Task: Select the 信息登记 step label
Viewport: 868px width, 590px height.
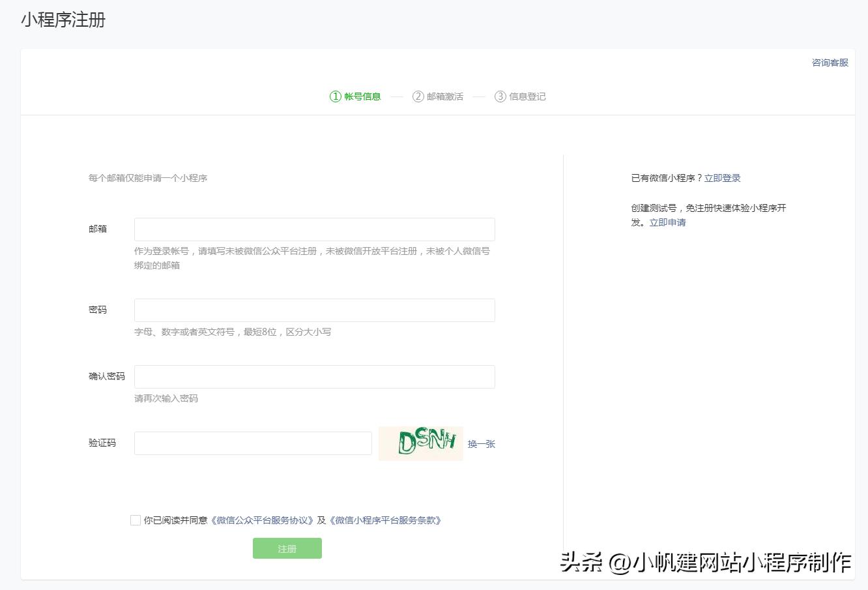Action: point(527,96)
